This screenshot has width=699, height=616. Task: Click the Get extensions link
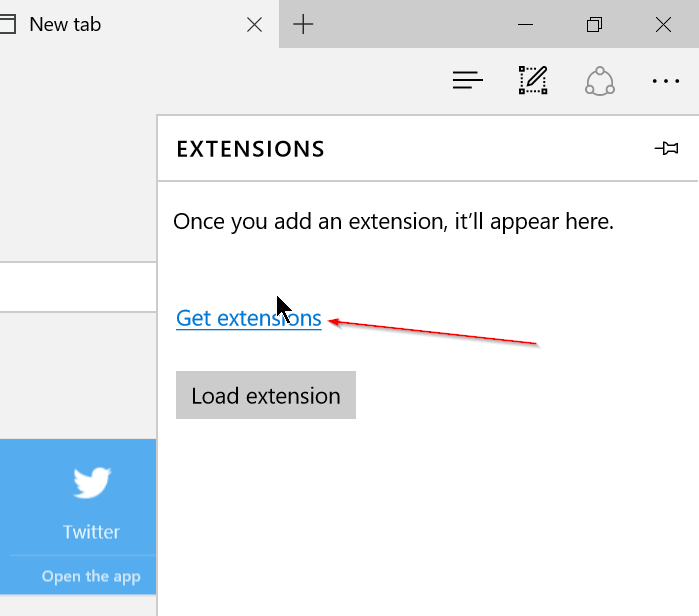pyautogui.click(x=249, y=318)
